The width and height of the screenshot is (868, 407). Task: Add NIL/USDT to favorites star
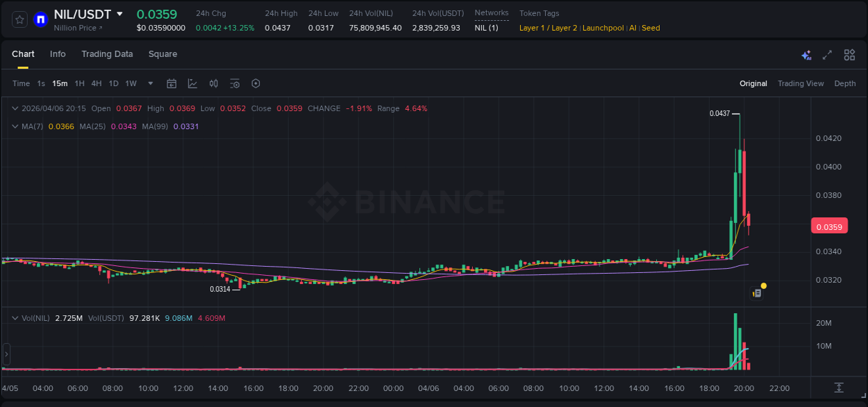point(20,19)
